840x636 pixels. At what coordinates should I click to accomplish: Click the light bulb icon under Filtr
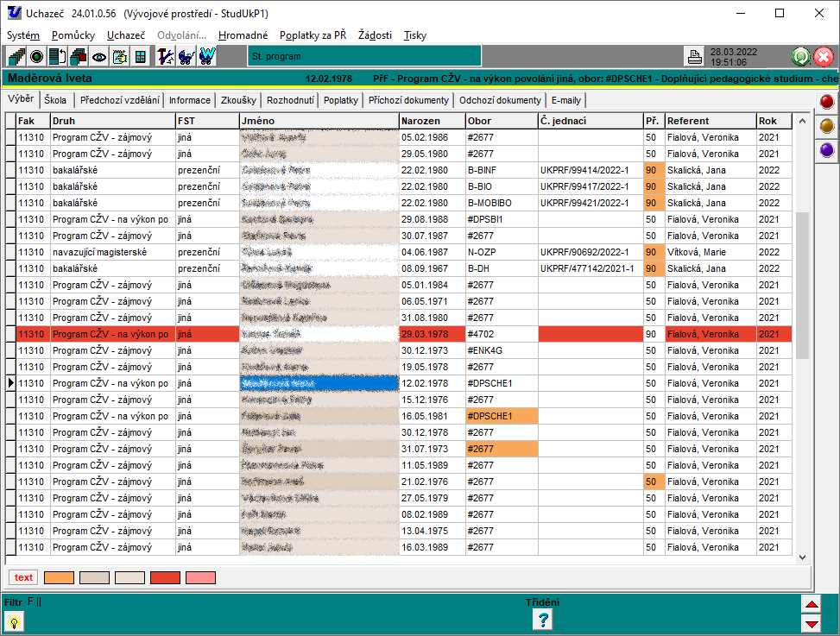tap(15, 620)
